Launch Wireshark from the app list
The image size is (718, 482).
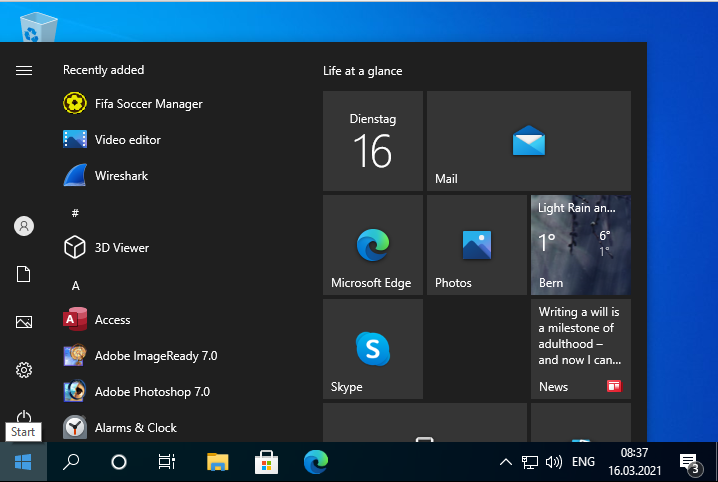point(121,176)
